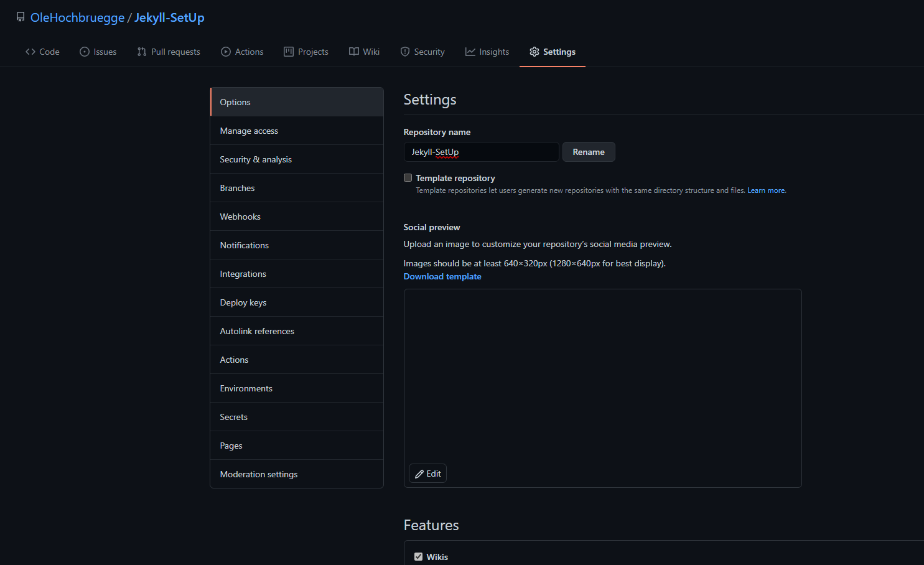924x565 pixels.
Task: Select Options in settings sidebar
Action: click(x=297, y=102)
